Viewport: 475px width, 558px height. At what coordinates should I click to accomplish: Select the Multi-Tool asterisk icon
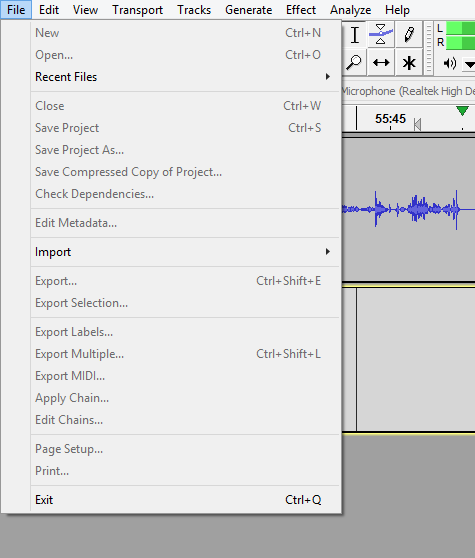coord(409,63)
